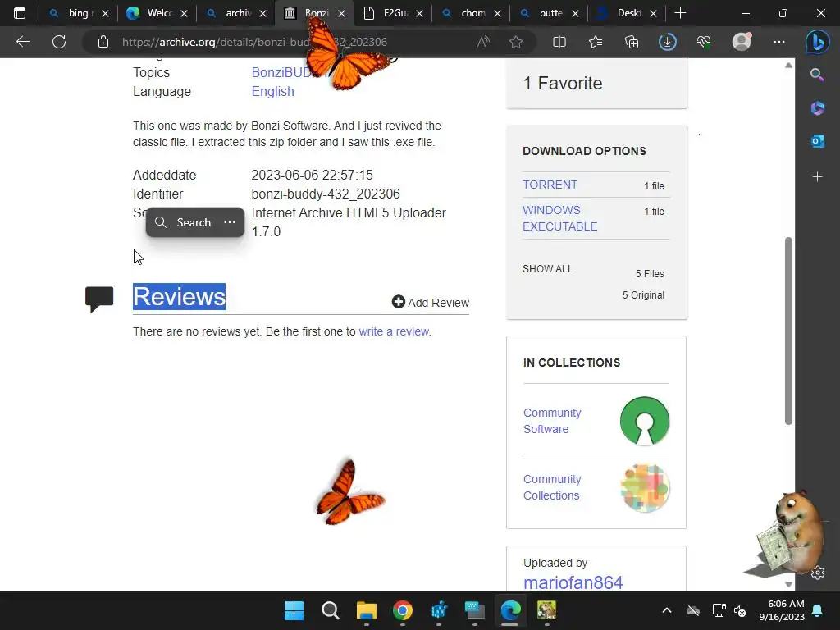Close the E2Guardian tab
This screenshot has height=630, width=840.
click(419, 13)
